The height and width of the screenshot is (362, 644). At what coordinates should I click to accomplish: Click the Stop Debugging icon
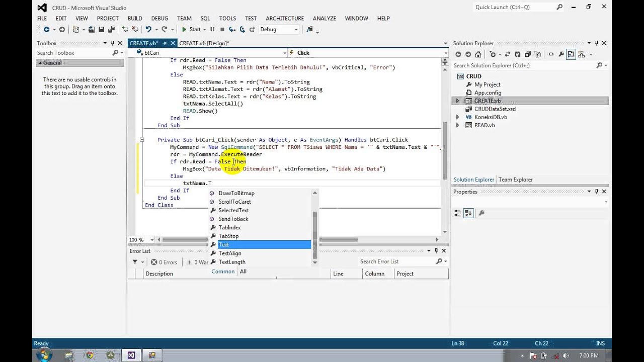pyautogui.click(x=222, y=29)
